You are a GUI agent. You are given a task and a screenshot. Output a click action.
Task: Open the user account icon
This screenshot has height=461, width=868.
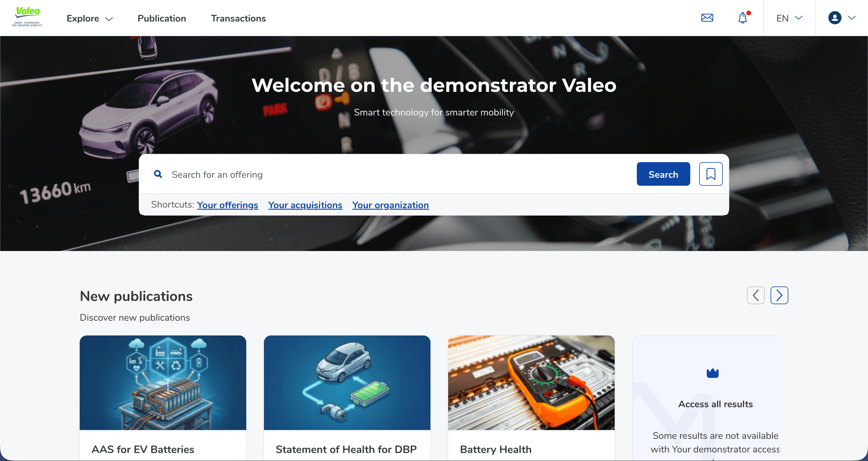835,18
